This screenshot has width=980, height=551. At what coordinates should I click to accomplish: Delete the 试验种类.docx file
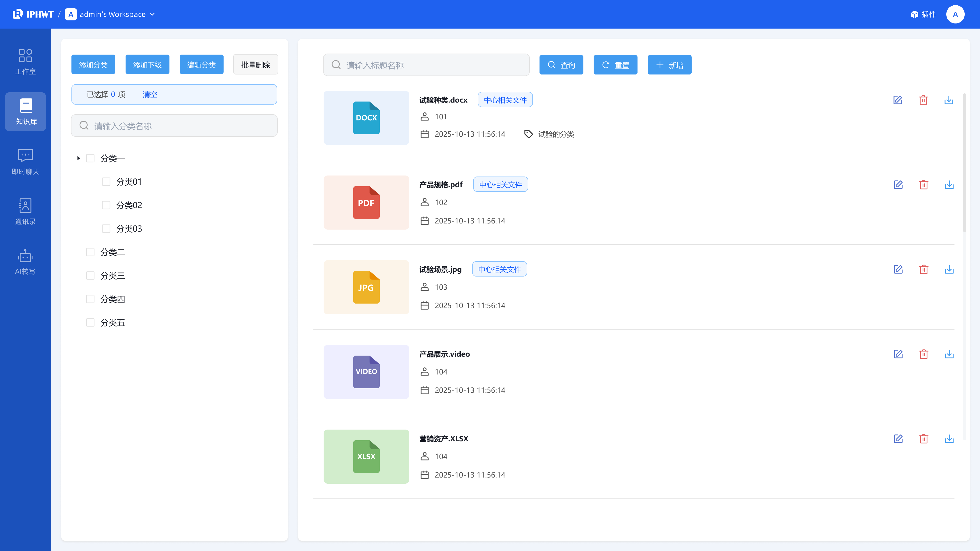coord(923,100)
